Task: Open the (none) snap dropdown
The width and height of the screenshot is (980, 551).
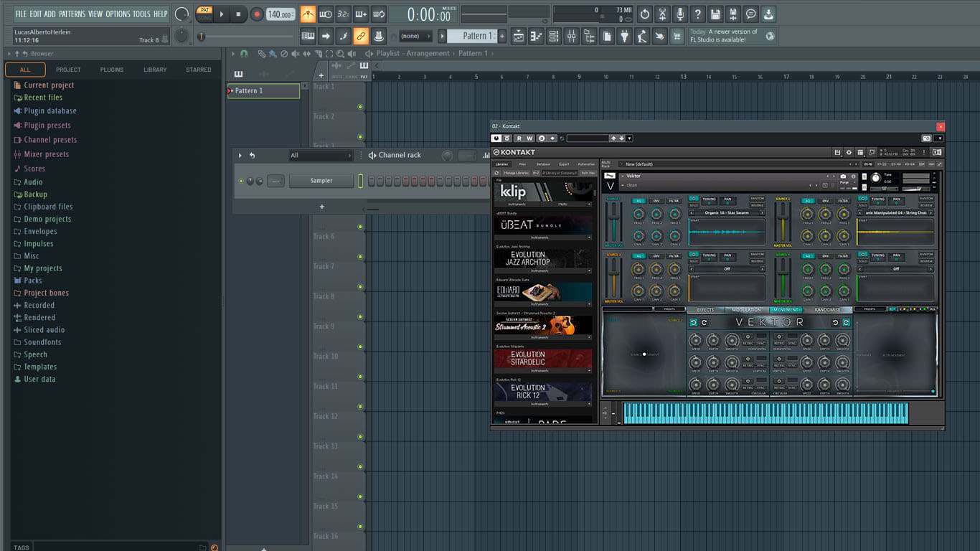Action: tap(415, 36)
